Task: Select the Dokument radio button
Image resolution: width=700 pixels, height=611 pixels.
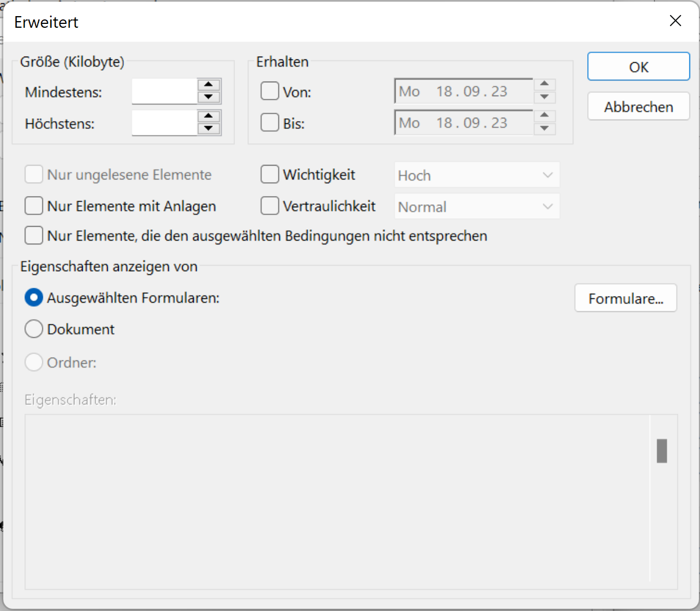Action: point(34,329)
